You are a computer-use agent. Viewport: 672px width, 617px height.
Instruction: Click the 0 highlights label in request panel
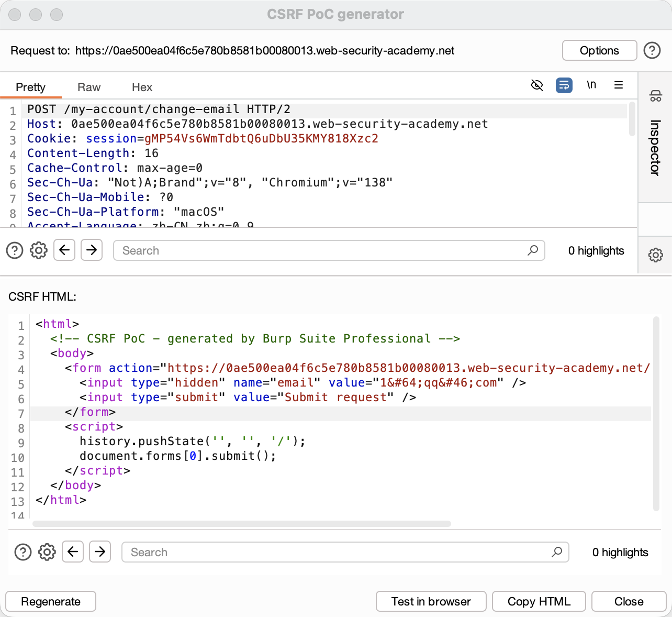tap(596, 250)
